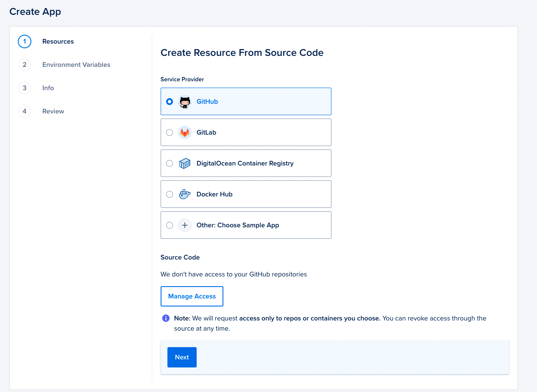Image resolution: width=537 pixels, height=392 pixels.
Task: Click the plus icon for Sample App
Action: [185, 225]
